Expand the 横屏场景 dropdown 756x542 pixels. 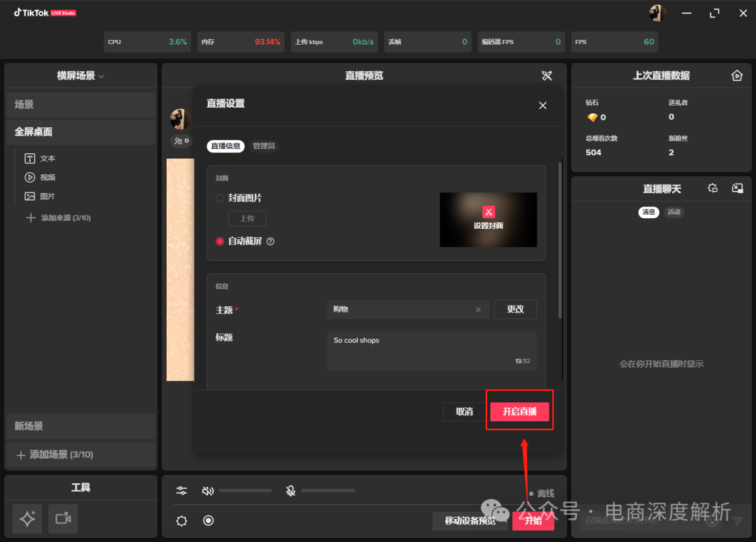[80, 76]
